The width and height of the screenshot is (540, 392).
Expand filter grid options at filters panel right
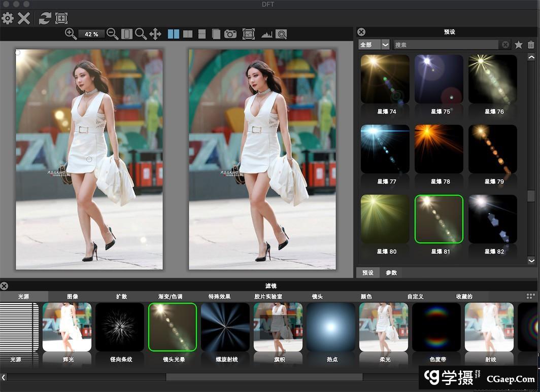(530, 296)
